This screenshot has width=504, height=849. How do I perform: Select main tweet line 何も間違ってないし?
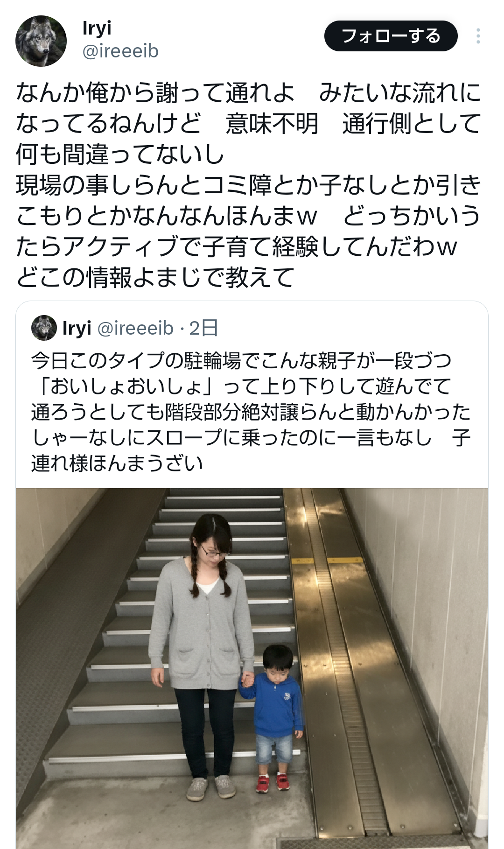pyautogui.click(x=120, y=154)
